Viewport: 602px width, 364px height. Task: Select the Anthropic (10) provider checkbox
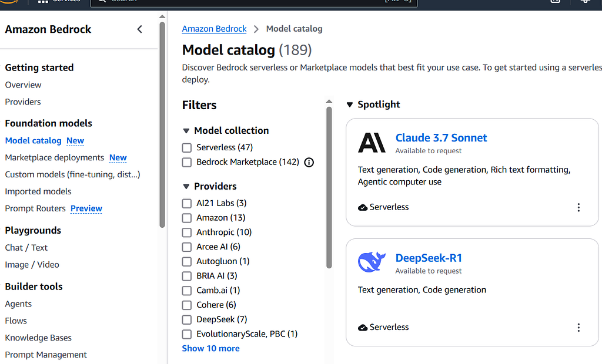pos(187,232)
